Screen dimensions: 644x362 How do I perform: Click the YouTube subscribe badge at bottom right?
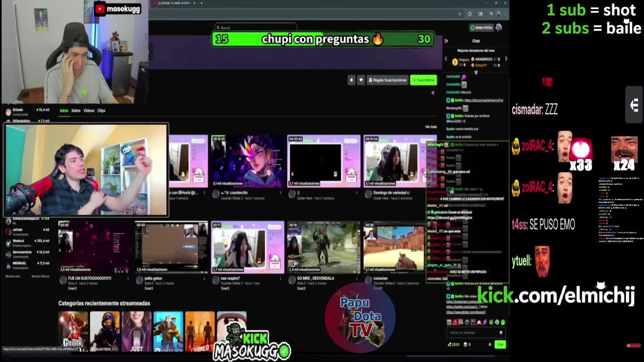coord(633,345)
